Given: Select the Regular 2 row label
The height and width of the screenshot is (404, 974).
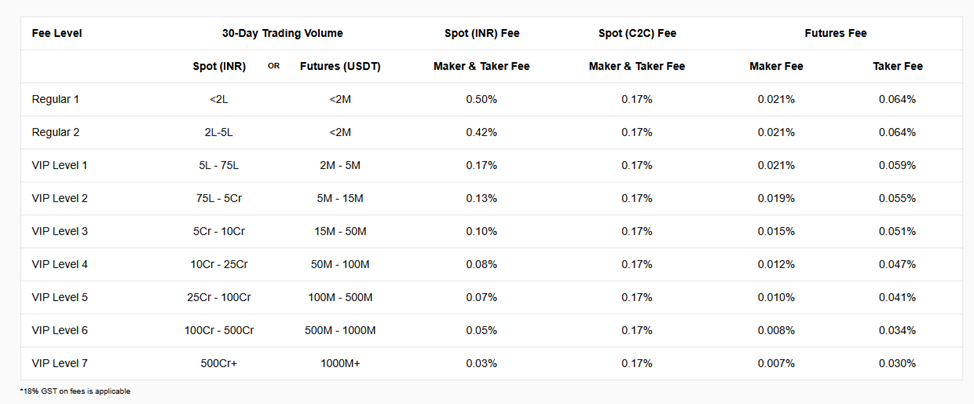Looking at the screenshot, I should click(55, 132).
